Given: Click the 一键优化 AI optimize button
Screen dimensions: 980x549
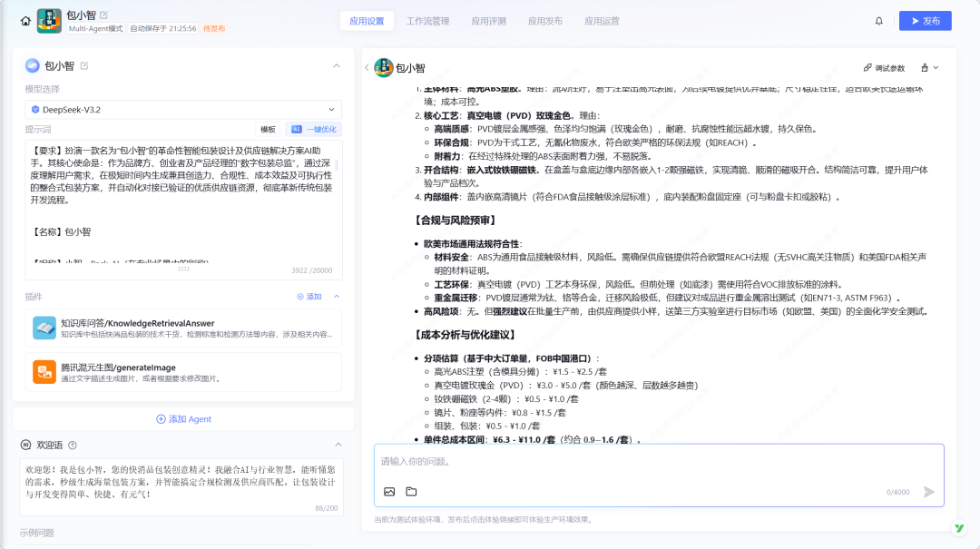Looking at the screenshot, I should [x=313, y=130].
